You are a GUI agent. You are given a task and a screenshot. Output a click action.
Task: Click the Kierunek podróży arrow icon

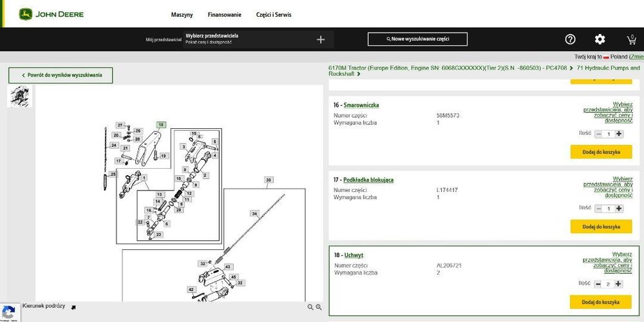(x=73, y=307)
